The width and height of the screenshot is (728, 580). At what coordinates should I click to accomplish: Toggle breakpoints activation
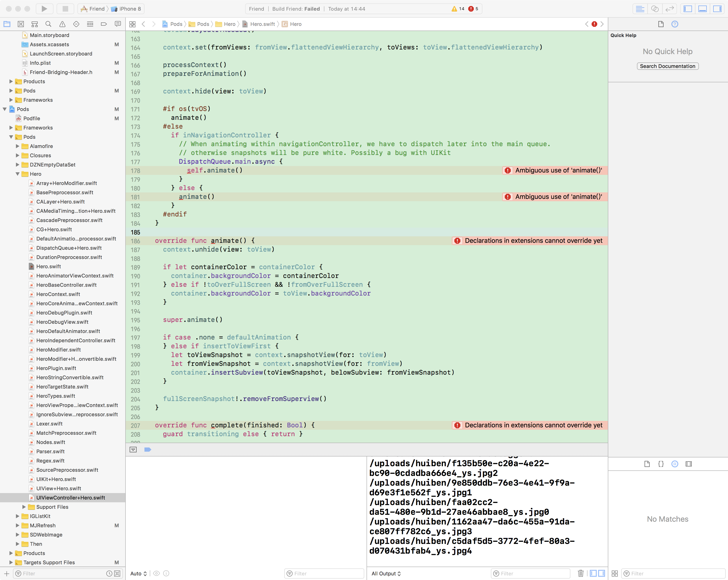pyautogui.click(x=147, y=450)
